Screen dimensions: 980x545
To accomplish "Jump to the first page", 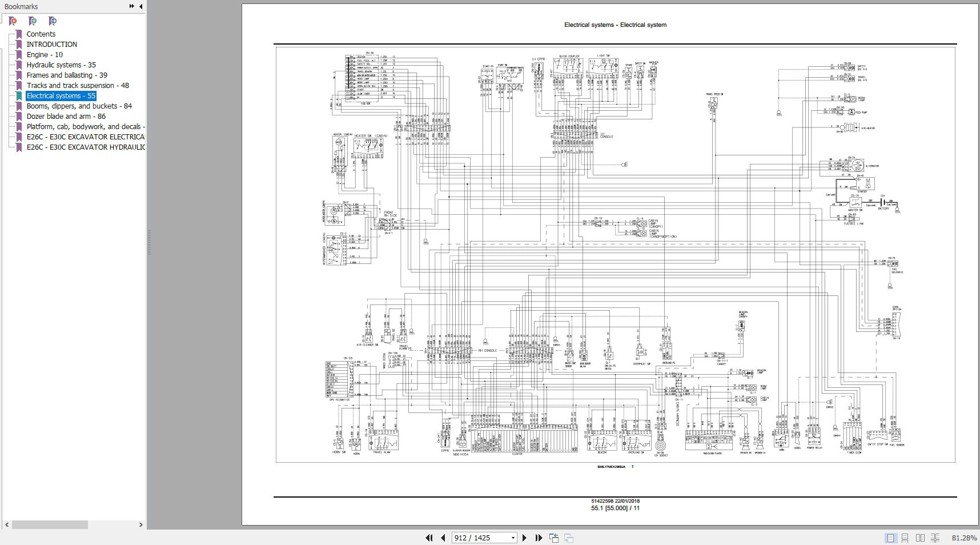I will (x=429, y=538).
